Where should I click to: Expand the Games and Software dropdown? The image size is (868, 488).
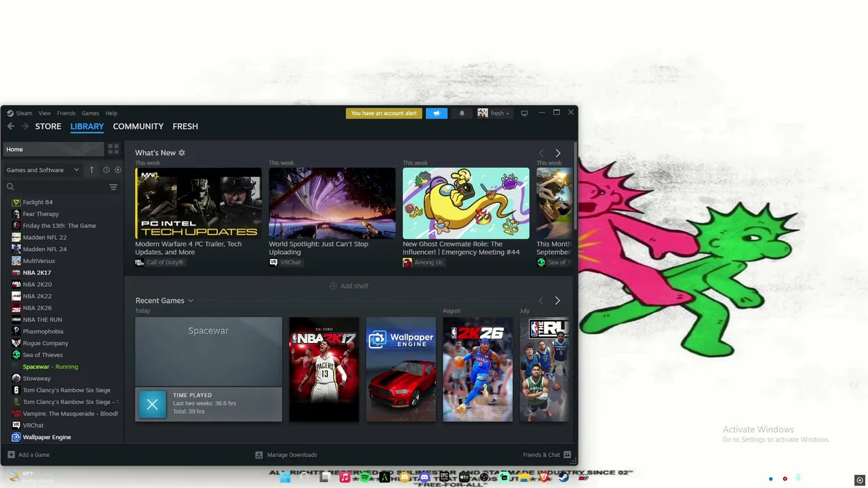(x=43, y=170)
